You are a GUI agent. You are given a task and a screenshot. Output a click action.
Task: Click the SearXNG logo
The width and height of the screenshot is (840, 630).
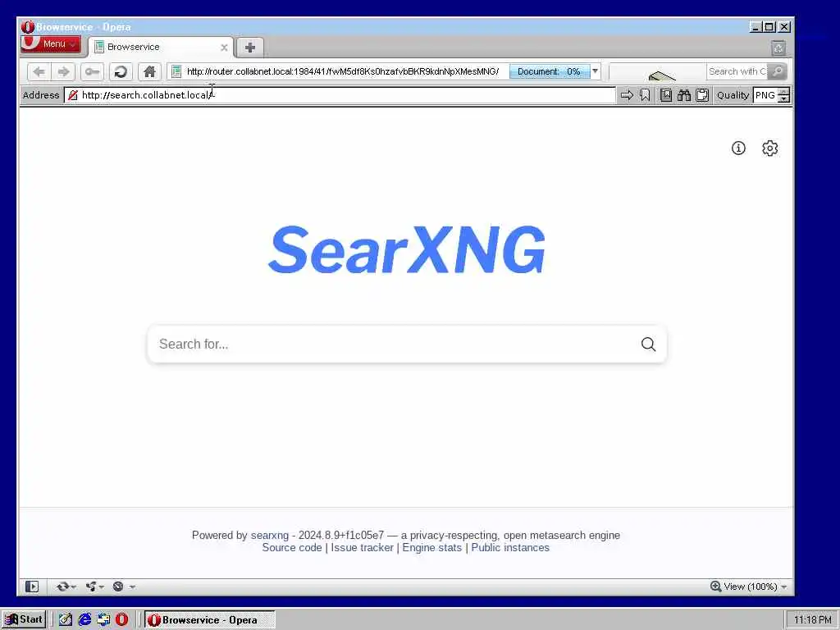(407, 249)
